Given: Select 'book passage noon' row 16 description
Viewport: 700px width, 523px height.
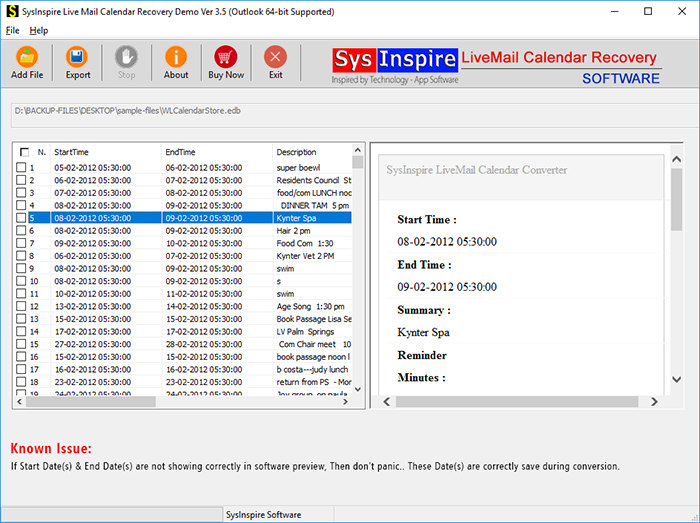Looking at the screenshot, I should [x=312, y=357].
